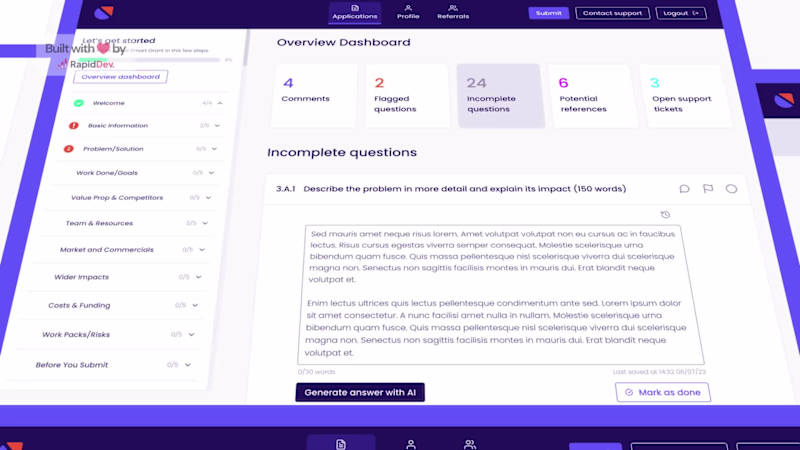The image size is (800, 450).
Task: Click the '0/30 words' counter
Action: [316, 372]
